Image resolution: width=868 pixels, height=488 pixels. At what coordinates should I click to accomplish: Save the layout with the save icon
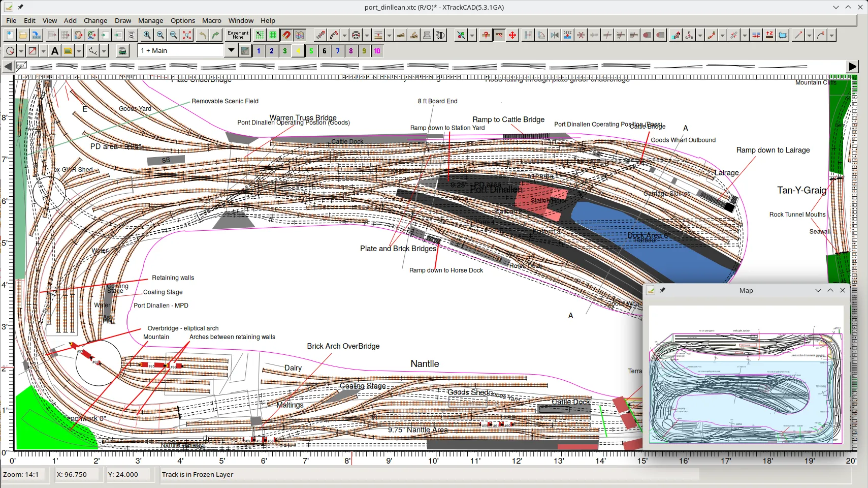(x=36, y=35)
